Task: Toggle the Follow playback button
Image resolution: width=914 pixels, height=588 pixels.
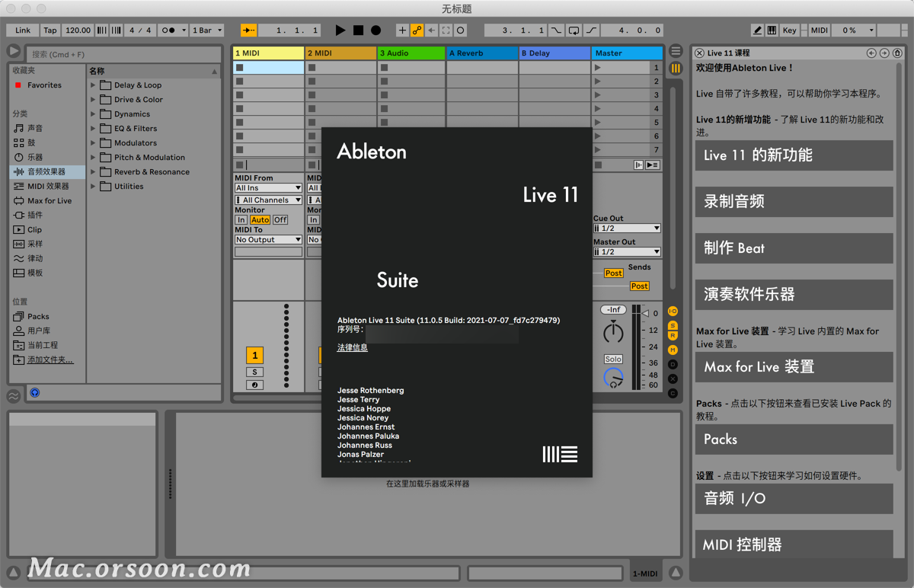Action: click(x=248, y=30)
